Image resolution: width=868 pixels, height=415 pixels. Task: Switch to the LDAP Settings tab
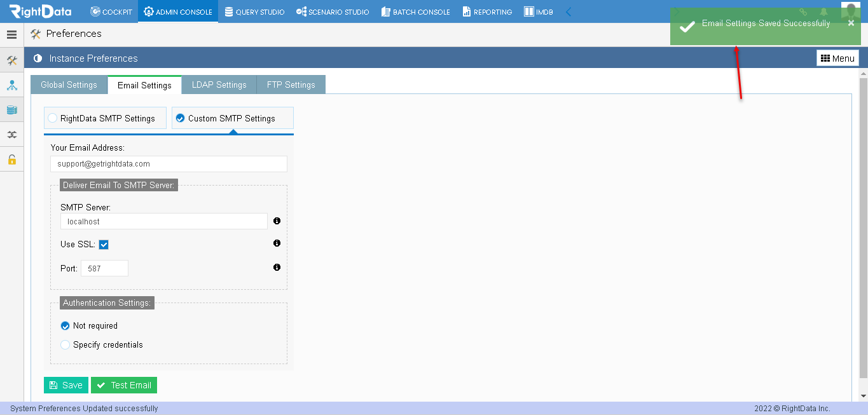pos(219,85)
